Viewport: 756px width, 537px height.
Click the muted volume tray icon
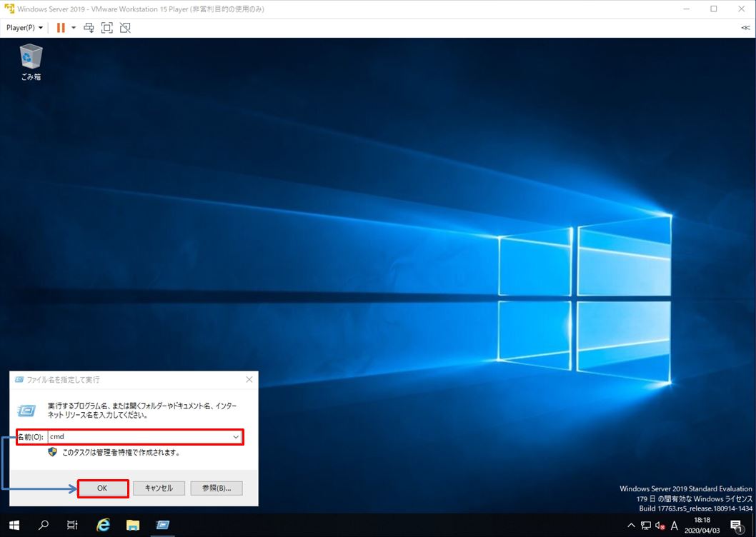point(660,526)
